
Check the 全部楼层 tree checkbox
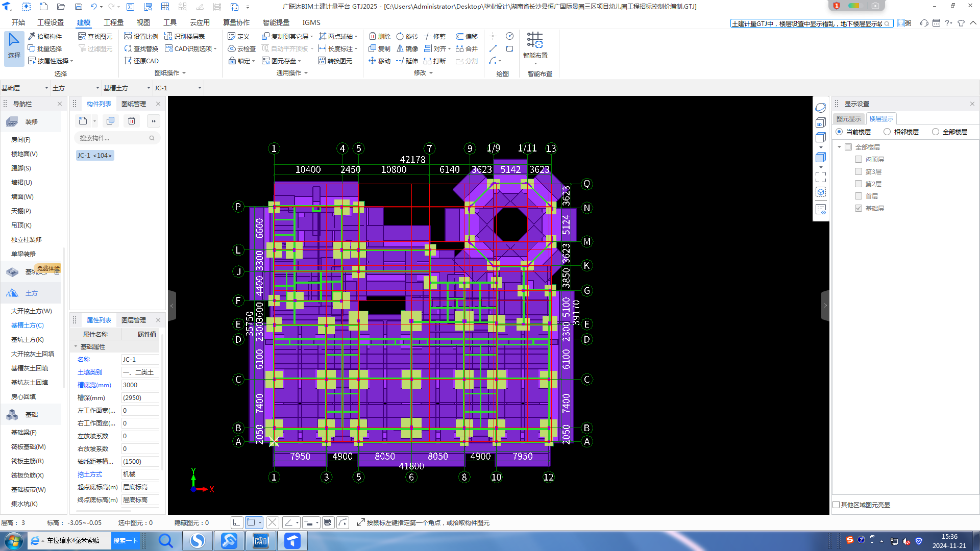pyautogui.click(x=848, y=147)
